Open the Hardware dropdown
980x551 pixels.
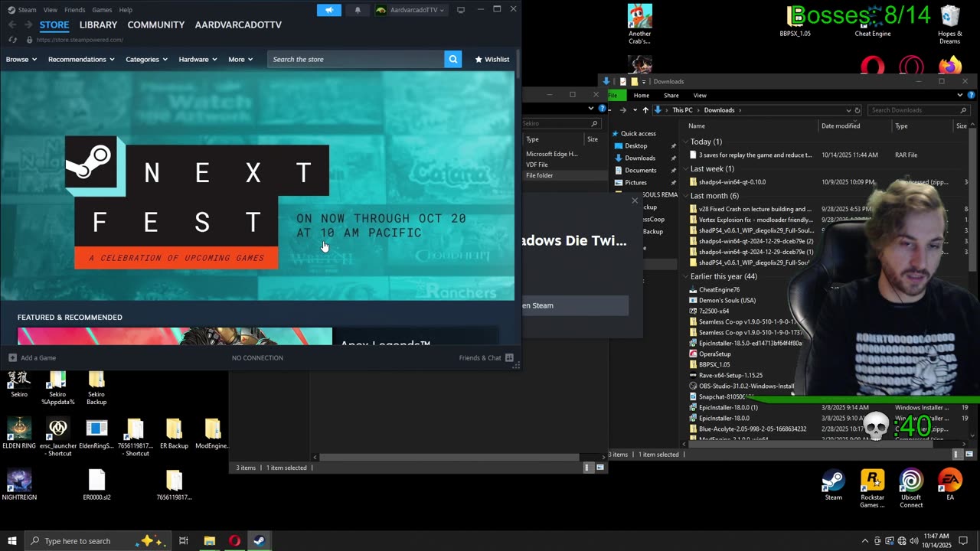(198, 59)
